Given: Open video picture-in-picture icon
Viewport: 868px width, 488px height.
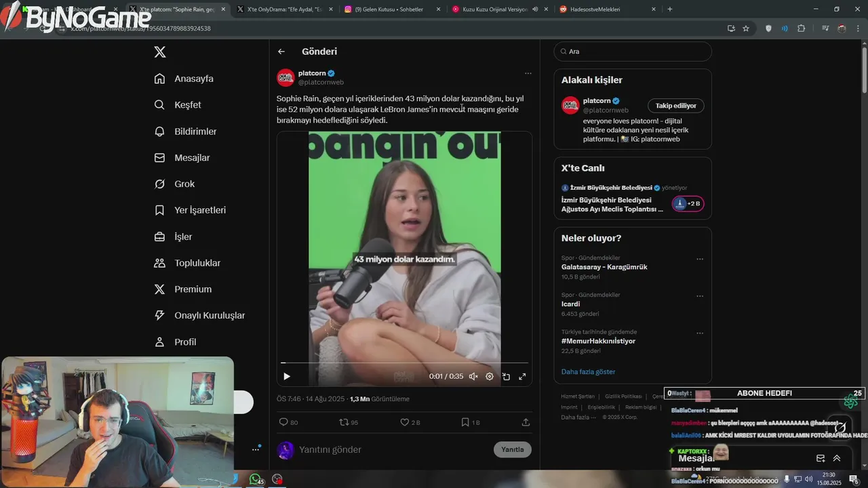Looking at the screenshot, I should [506, 376].
